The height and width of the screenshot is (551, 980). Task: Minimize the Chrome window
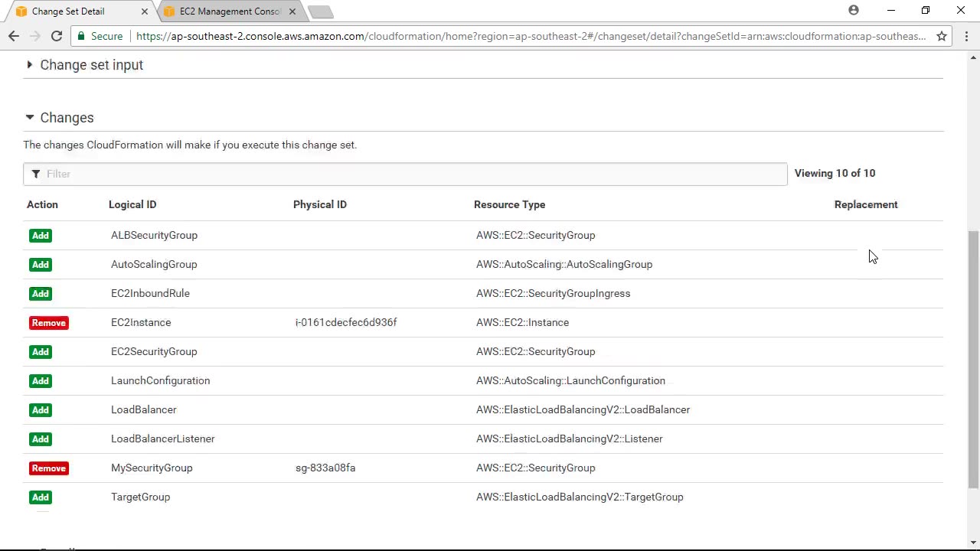tap(890, 11)
